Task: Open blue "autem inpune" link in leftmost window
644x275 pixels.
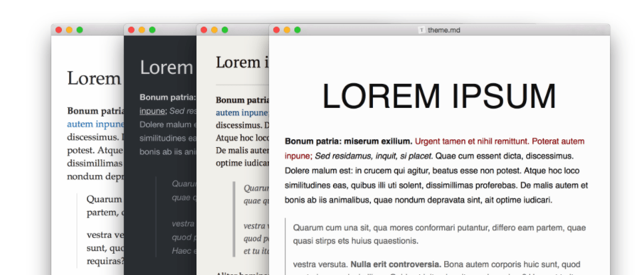Action: point(95,124)
